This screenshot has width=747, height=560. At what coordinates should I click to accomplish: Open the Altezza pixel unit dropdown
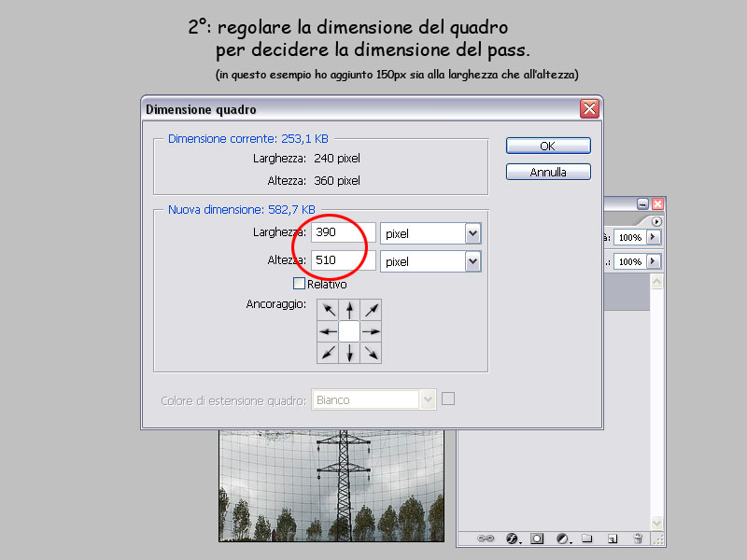click(473, 260)
